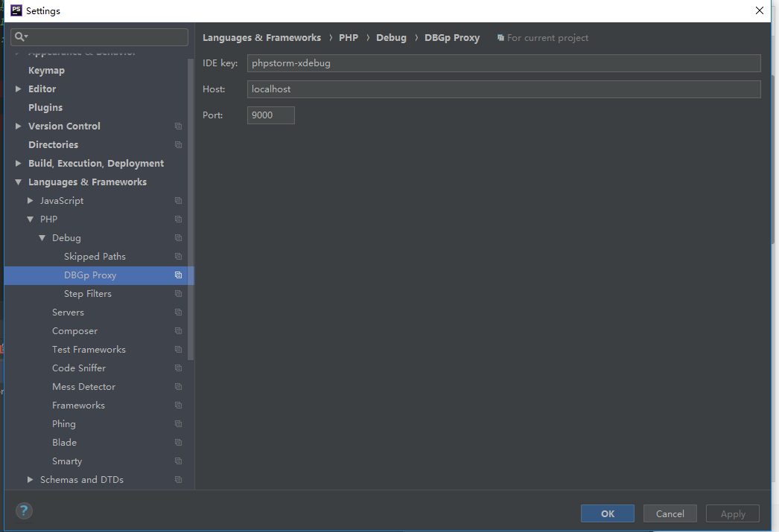This screenshot has width=779, height=532.
Task: Click the Cancel button
Action: coord(670,513)
